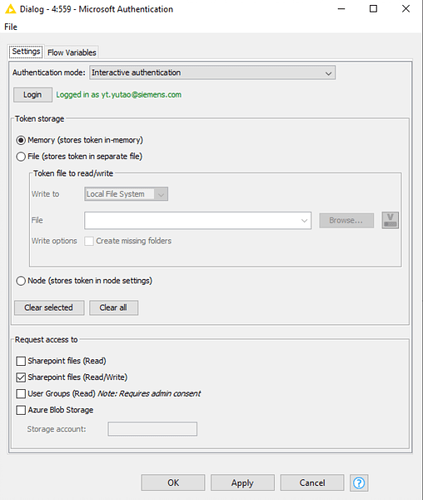Select File token storage radio button
This screenshot has width=423, height=500.
tap(21, 156)
